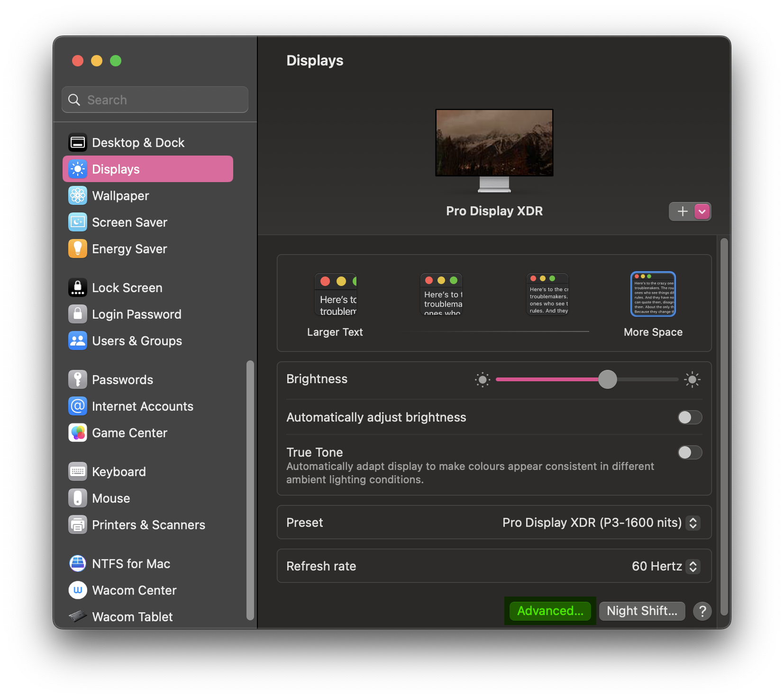Viewport: 784px width, 699px height.
Task: Open Internet Accounts settings pane
Action: (147, 406)
